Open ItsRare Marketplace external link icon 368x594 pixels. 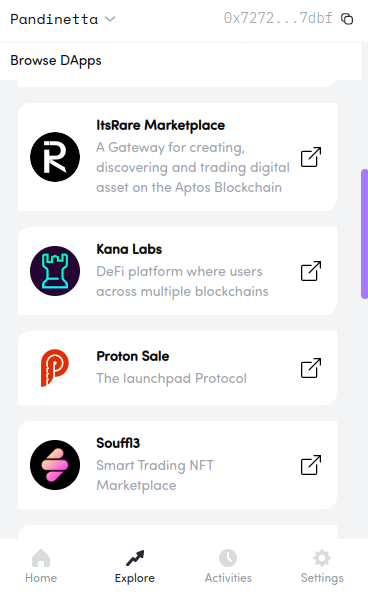(311, 157)
